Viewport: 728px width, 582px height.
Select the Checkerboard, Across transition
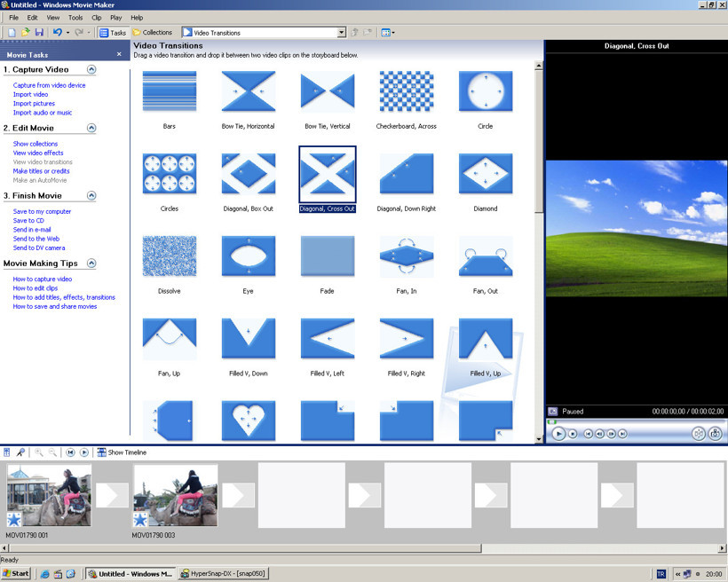407,91
